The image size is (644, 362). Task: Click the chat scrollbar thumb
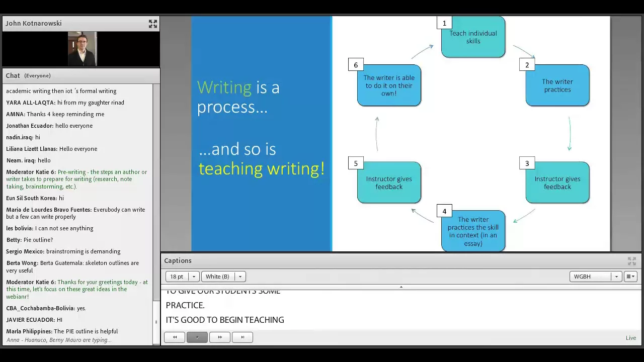click(156, 322)
